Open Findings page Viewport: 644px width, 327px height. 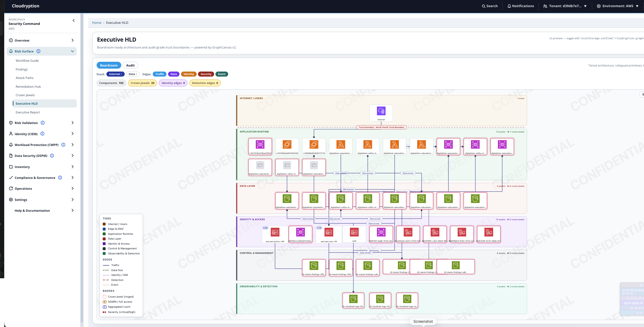[x=22, y=69]
